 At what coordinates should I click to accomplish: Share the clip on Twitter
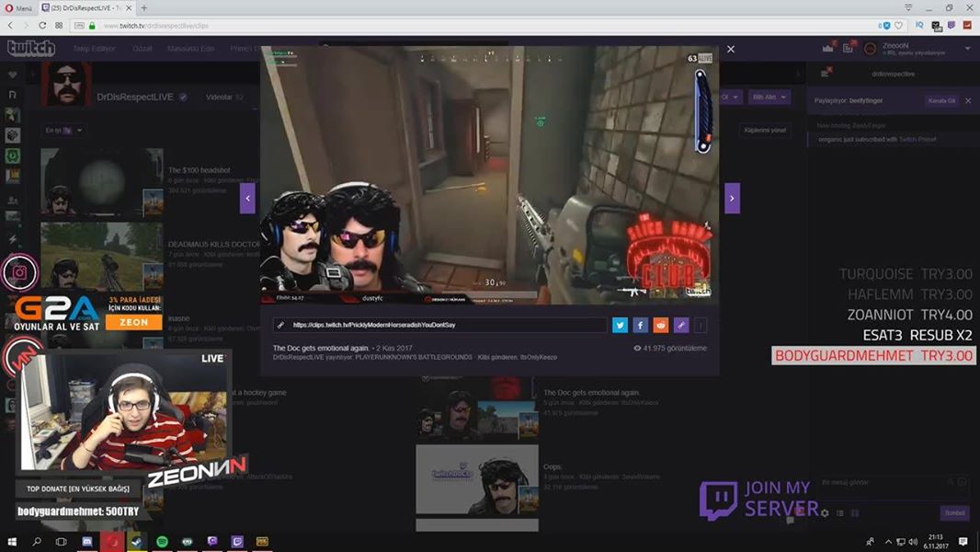pos(620,325)
